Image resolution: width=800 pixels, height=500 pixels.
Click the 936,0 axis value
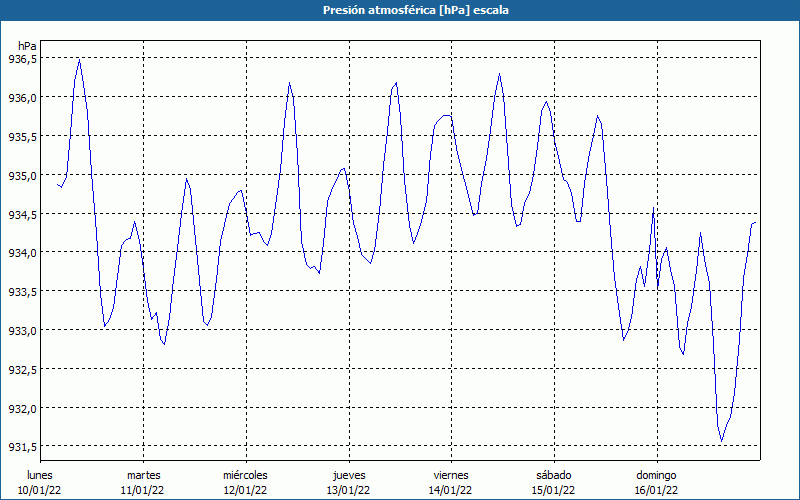[22, 97]
